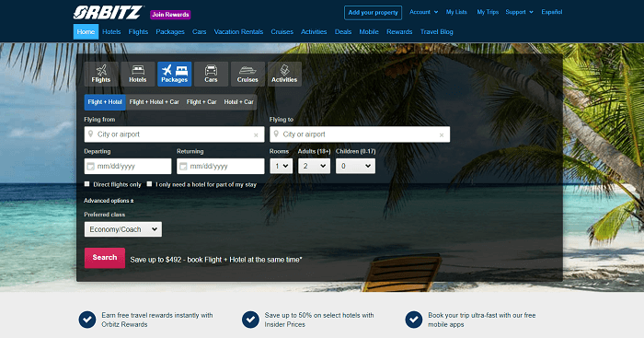The width and height of the screenshot is (644, 338).
Task: Click Add your property button
Action: point(373,12)
